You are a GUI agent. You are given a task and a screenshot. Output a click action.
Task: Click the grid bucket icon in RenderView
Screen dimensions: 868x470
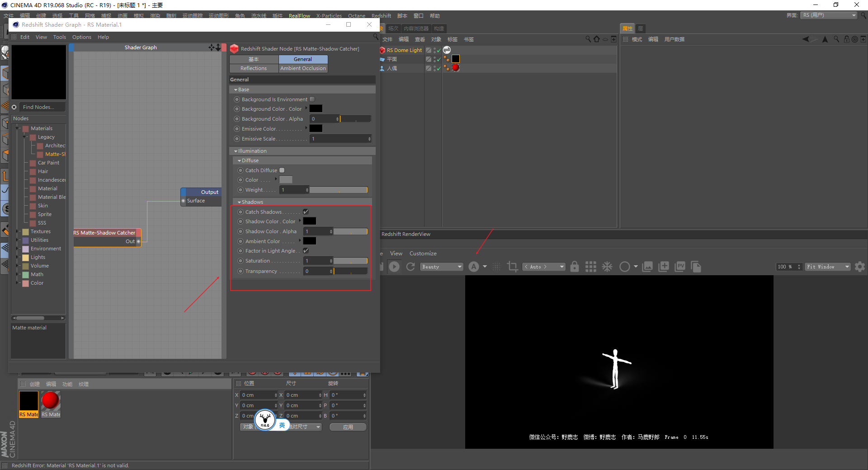[x=590, y=267]
